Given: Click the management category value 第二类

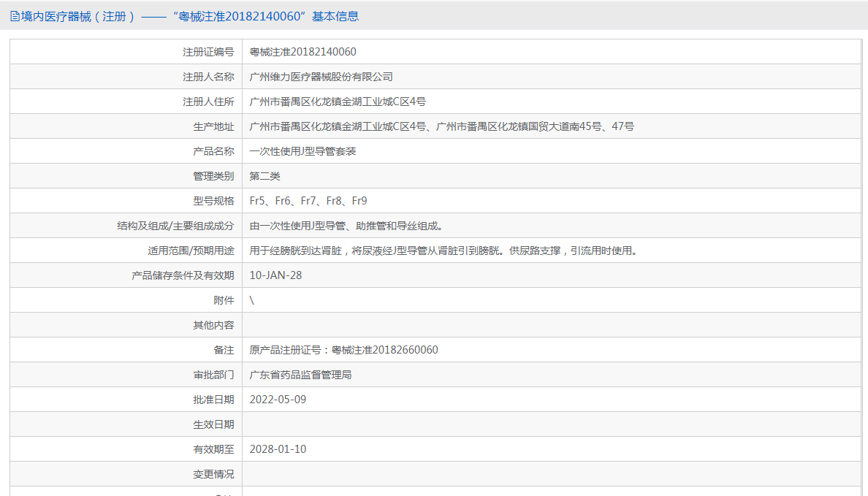Looking at the screenshot, I should coord(264,176).
